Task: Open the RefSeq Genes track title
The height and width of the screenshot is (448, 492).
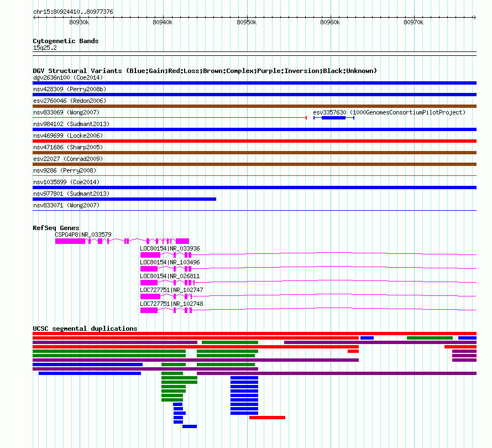Action: [56, 228]
